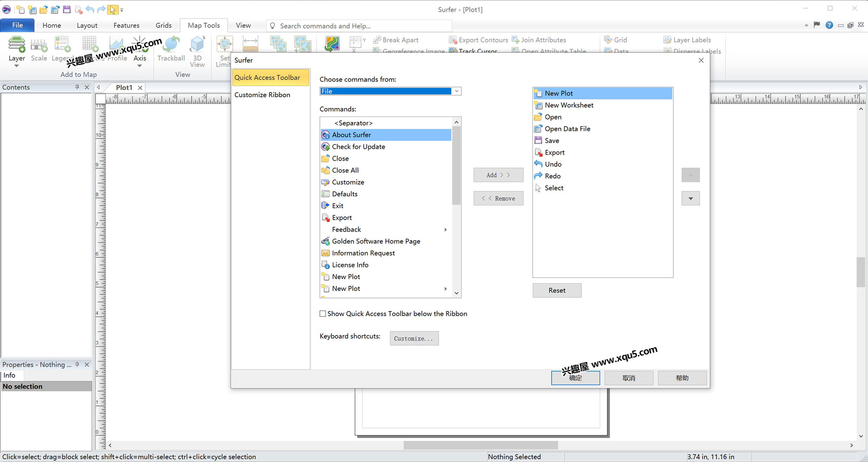868x462 pixels.
Task: Switch to the View ribbon tab
Action: click(x=243, y=25)
